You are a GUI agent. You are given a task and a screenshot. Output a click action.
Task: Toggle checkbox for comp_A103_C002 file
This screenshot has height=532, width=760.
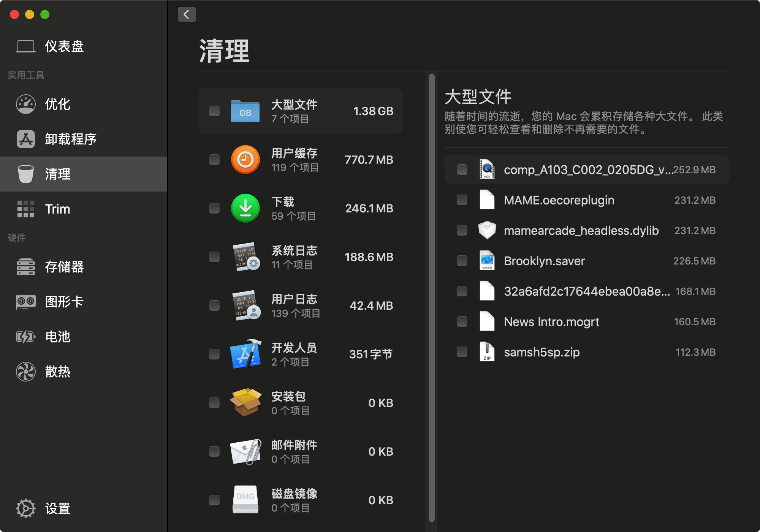tap(462, 169)
